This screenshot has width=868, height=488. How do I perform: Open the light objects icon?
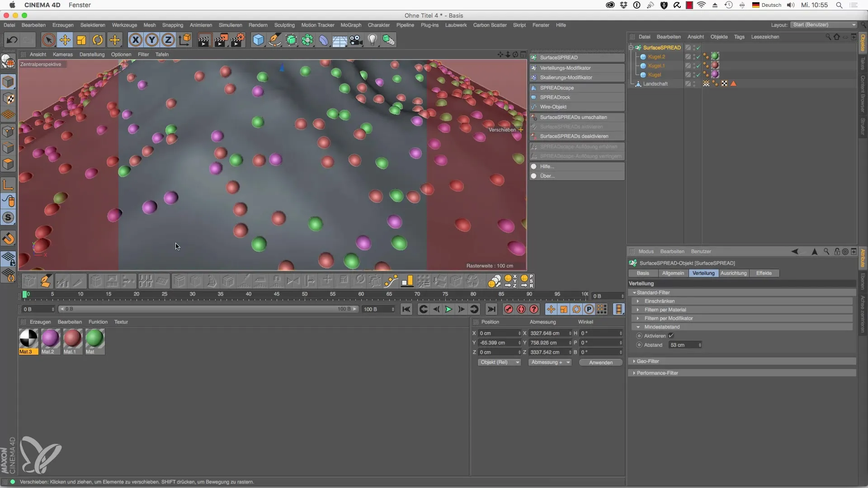pyautogui.click(x=372, y=40)
